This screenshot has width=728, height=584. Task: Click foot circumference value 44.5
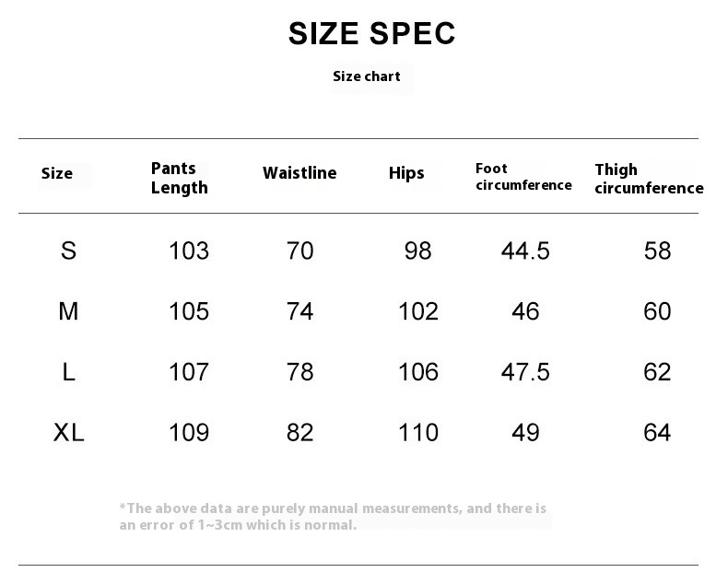(x=525, y=251)
